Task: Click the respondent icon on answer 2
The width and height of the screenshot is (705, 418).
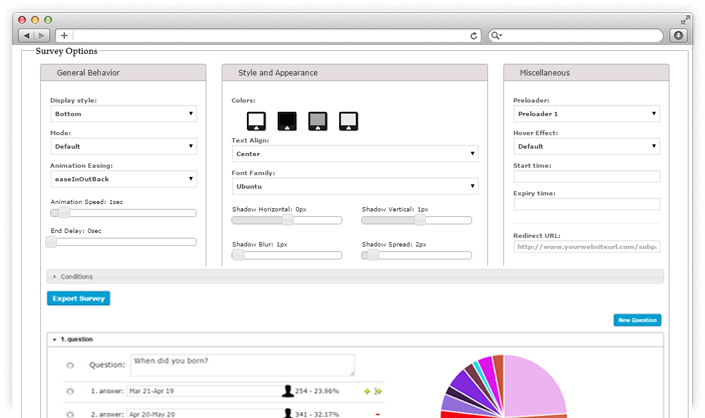Action: pyautogui.click(x=288, y=414)
